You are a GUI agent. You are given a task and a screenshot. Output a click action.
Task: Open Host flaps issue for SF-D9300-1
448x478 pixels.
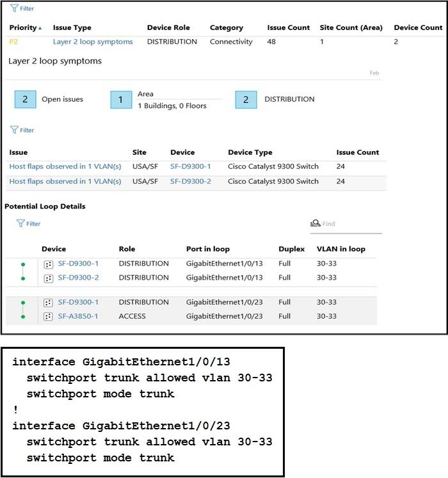[65, 166]
